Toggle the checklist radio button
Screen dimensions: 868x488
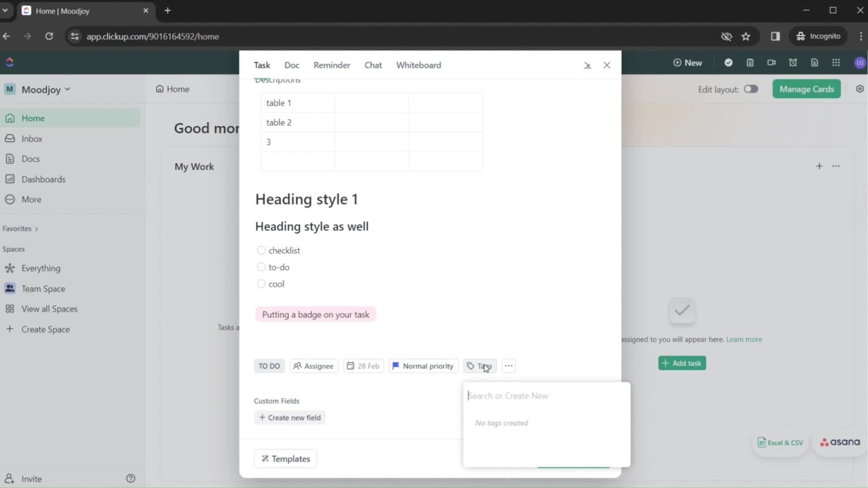point(260,250)
